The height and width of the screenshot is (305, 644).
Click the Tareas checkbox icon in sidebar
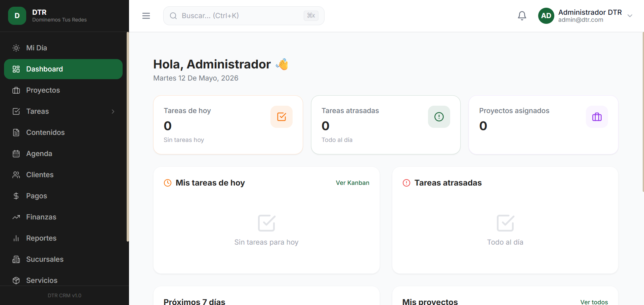16,111
